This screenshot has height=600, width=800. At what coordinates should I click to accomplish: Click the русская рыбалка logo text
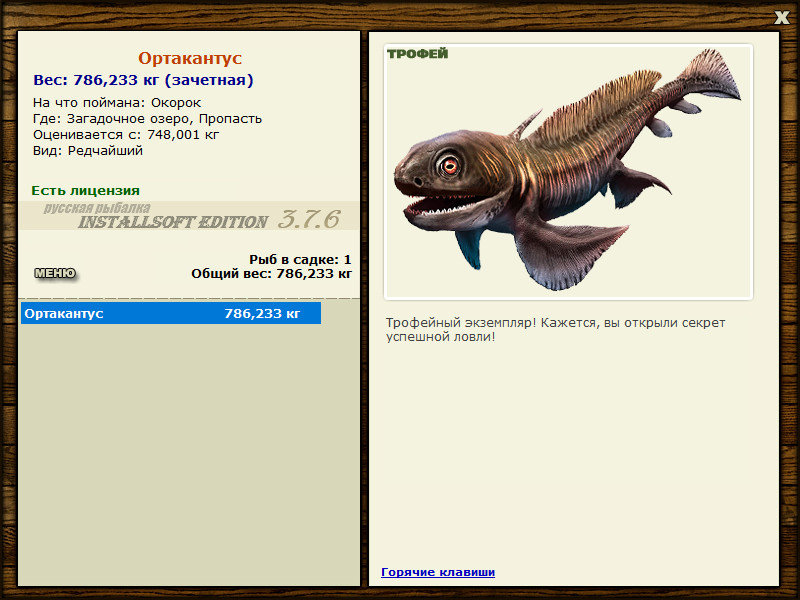click(97, 208)
